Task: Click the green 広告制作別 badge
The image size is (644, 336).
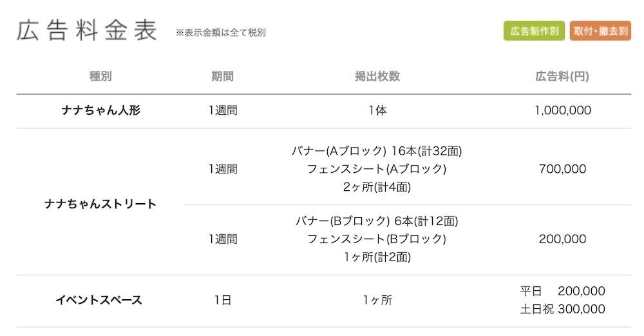Action: 534,31
